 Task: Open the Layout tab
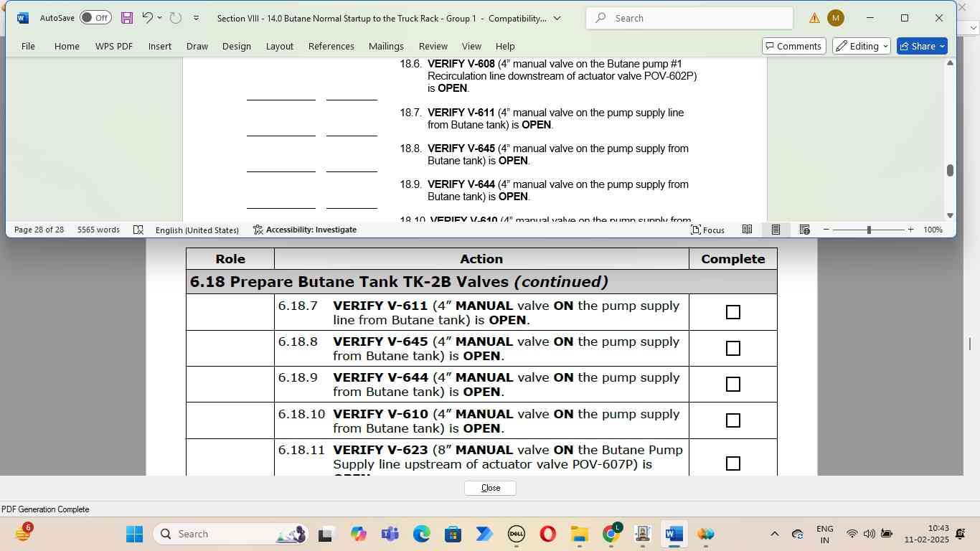[x=280, y=46]
